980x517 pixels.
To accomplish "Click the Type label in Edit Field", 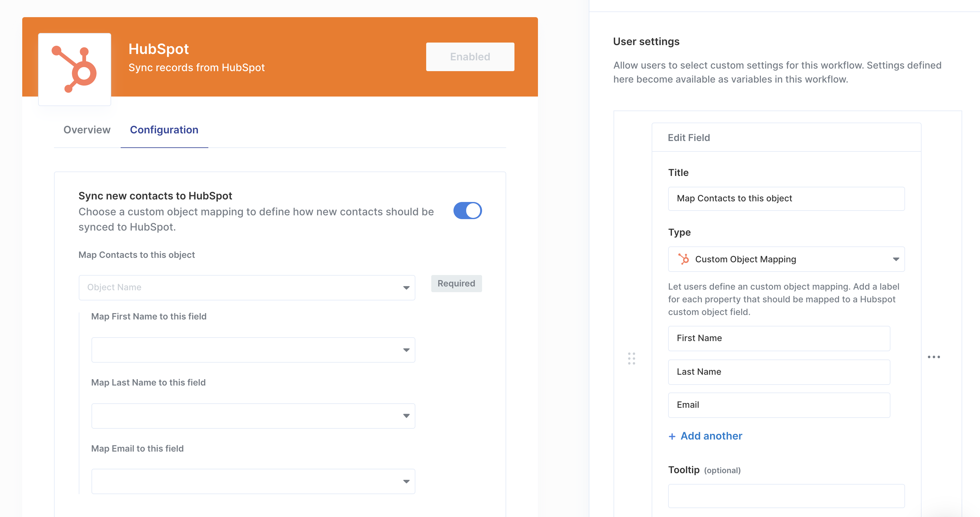I will pyautogui.click(x=680, y=232).
